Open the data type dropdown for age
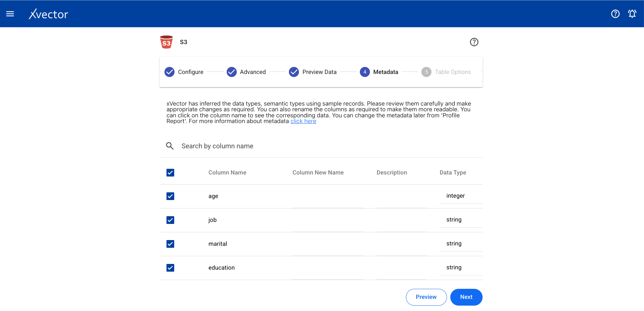644x311 pixels. click(x=461, y=196)
